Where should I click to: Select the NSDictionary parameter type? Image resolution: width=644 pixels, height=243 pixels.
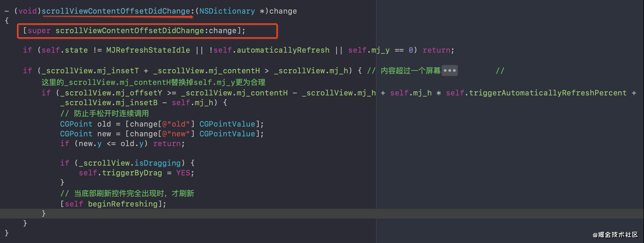[227, 11]
